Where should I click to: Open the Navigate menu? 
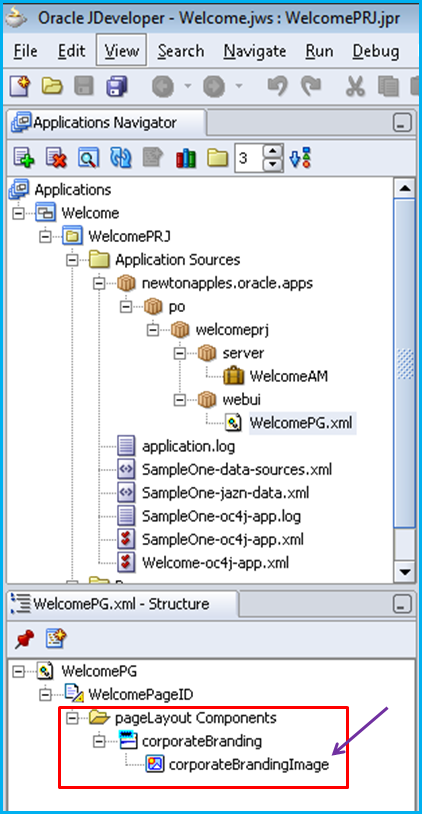pyautogui.click(x=255, y=51)
